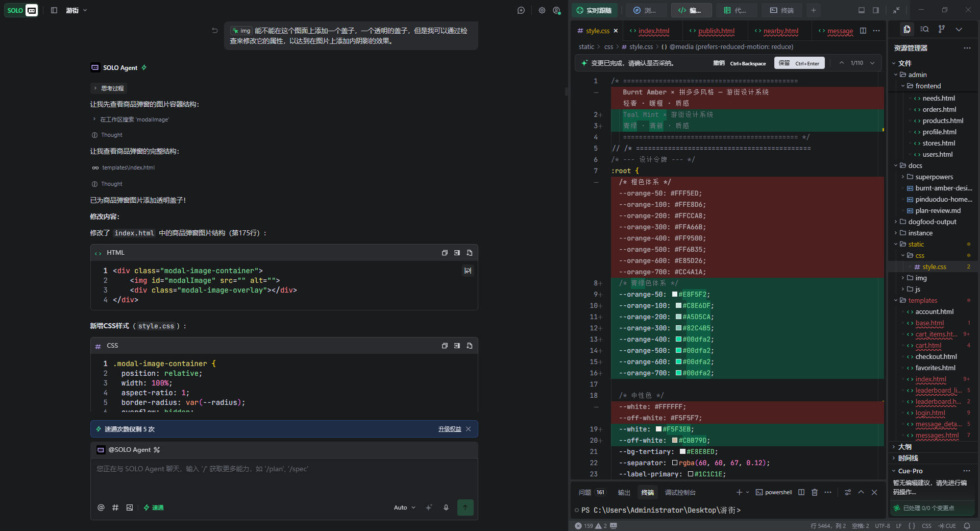The height and width of the screenshot is (531, 980).
Task: Expand the 思考过程 section
Action: 109,88
